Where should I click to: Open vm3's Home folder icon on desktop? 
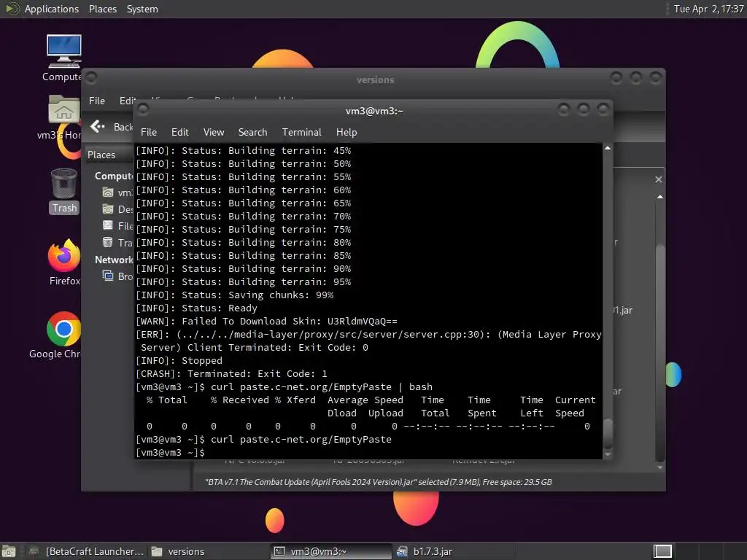pyautogui.click(x=64, y=109)
